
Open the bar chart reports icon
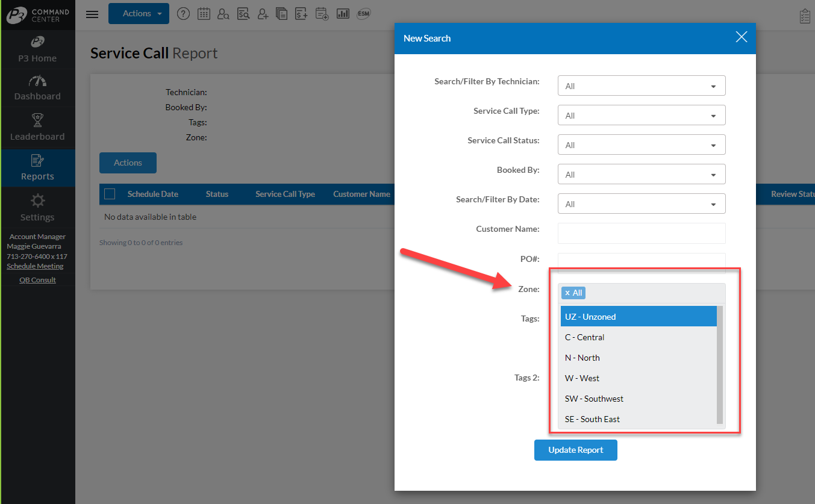pyautogui.click(x=343, y=14)
